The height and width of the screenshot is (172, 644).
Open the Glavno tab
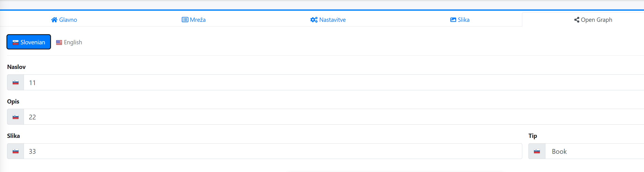(x=64, y=20)
